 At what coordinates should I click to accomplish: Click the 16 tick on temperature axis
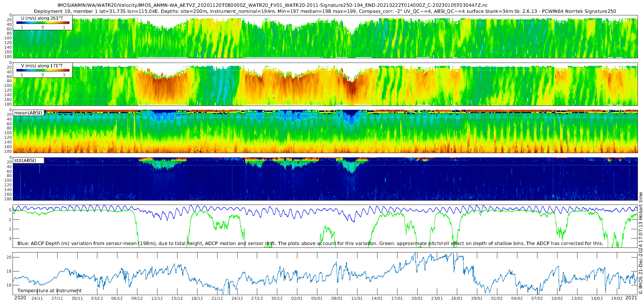coord(9,285)
